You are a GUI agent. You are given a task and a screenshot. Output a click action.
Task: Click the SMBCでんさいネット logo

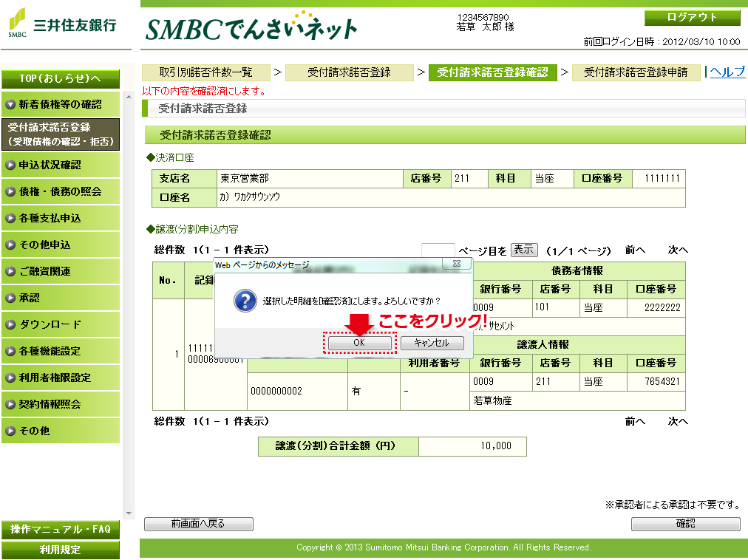251,27
